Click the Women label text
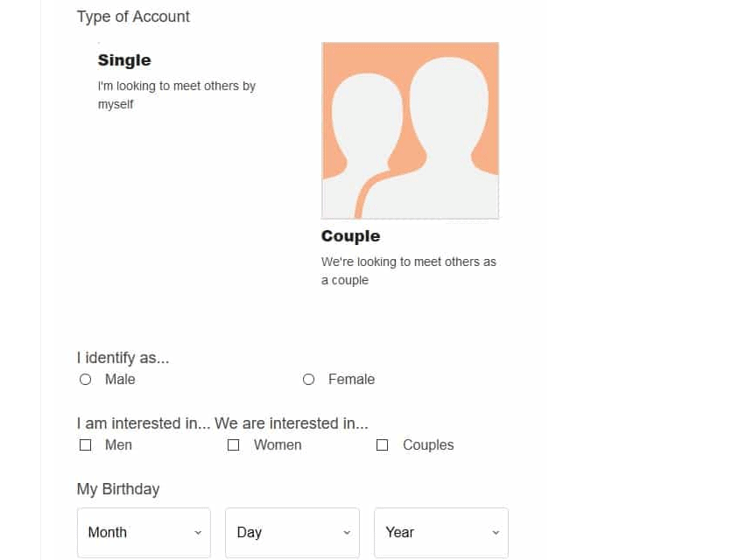 [x=278, y=444]
